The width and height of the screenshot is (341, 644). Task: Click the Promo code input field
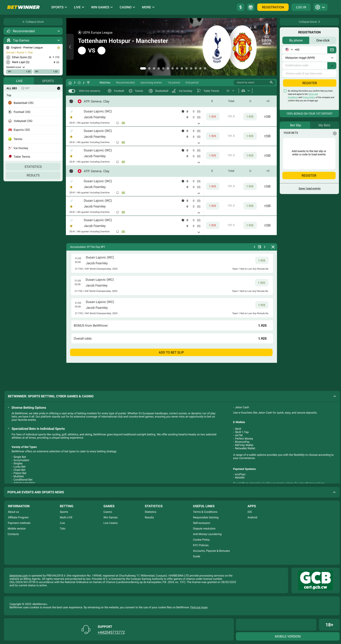click(x=309, y=73)
